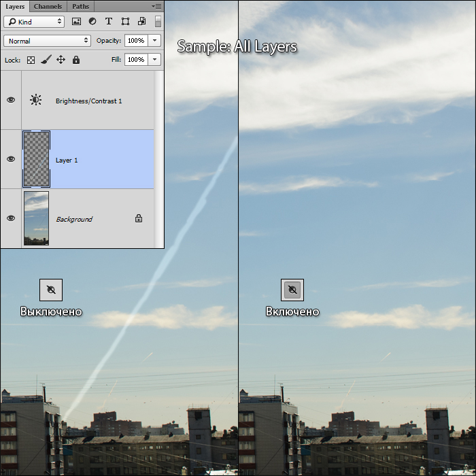Image resolution: width=476 pixels, height=476 pixels.
Task: Switch to the Paths tab
Action: (80, 6)
